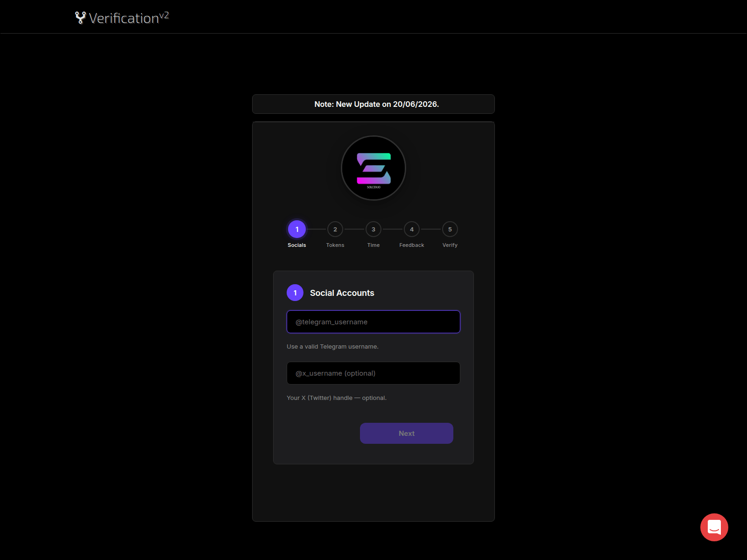
Task: Click the Social Accounts heading
Action: tap(342, 293)
